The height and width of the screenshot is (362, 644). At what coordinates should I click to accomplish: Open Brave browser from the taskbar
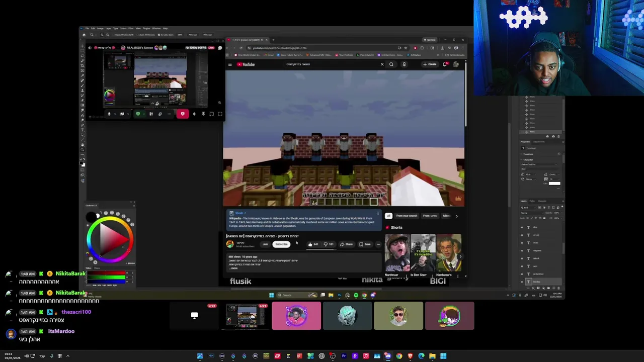tap(410, 356)
